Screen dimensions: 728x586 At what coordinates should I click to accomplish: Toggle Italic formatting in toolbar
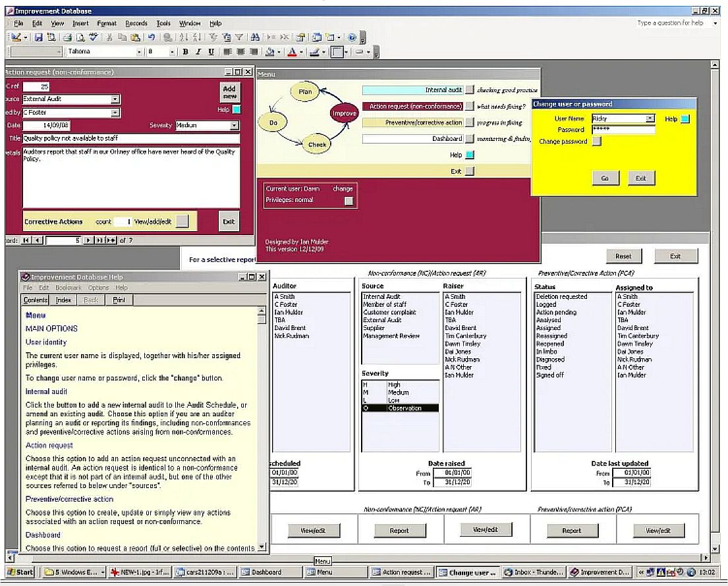point(198,52)
